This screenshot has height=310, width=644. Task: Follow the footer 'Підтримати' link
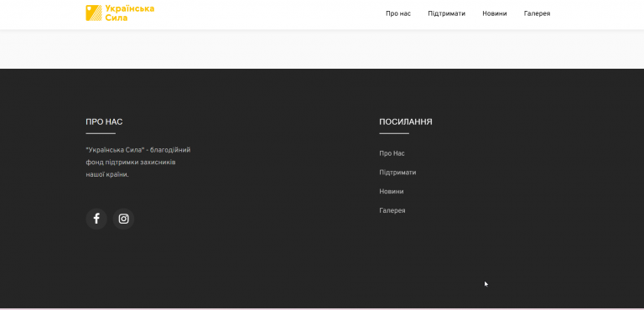coord(397,173)
